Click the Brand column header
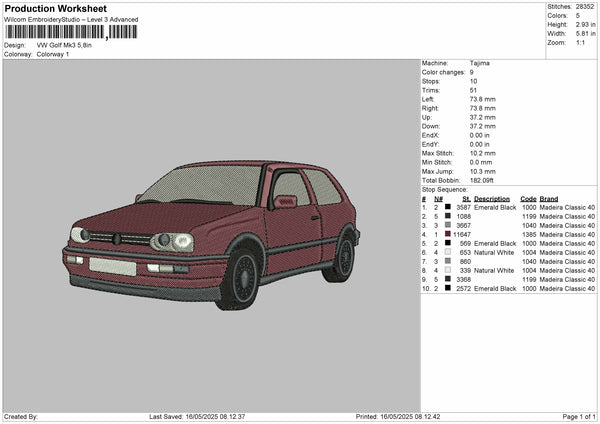600x424 pixels. click(x=549, y=198)
